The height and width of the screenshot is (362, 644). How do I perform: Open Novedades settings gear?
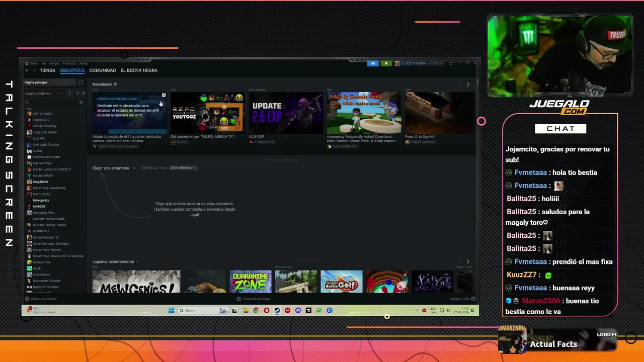pos(115,84)
